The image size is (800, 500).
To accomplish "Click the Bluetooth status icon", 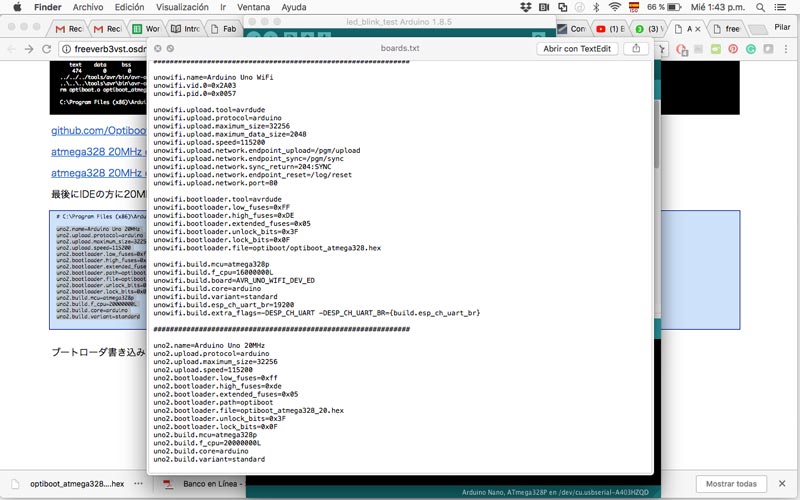I will (596, 7).
